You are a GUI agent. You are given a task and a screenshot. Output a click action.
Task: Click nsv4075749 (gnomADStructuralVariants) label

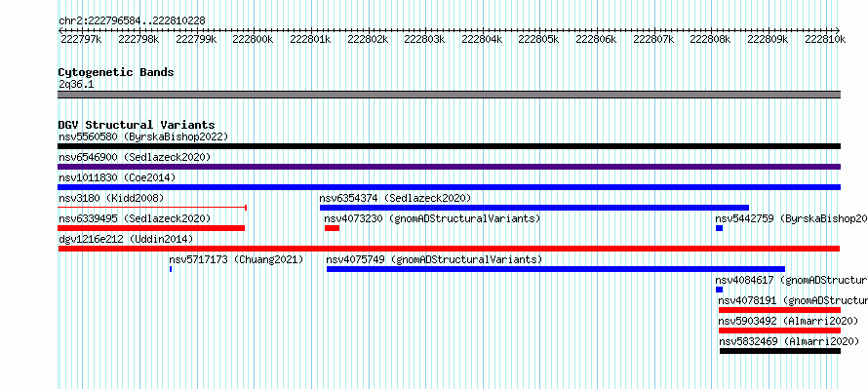[435, 259]
